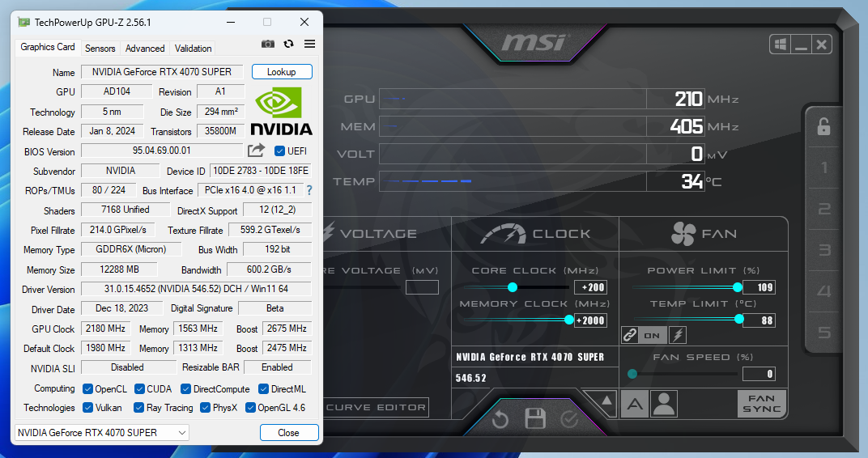Toggle the DirectML checkbox
Viewport: 868px width, 458px height.
pos(263,389)
